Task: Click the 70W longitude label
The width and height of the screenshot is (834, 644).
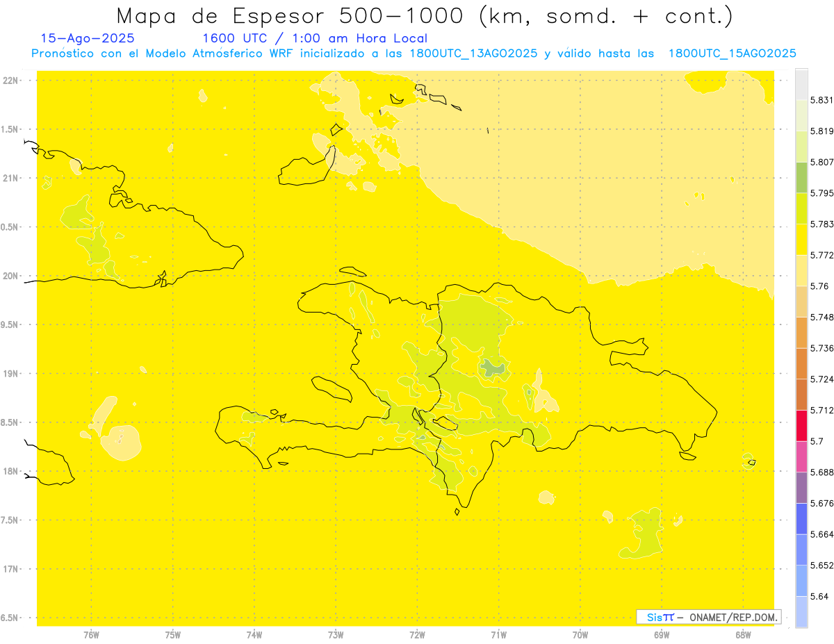Action: [580, 634]
